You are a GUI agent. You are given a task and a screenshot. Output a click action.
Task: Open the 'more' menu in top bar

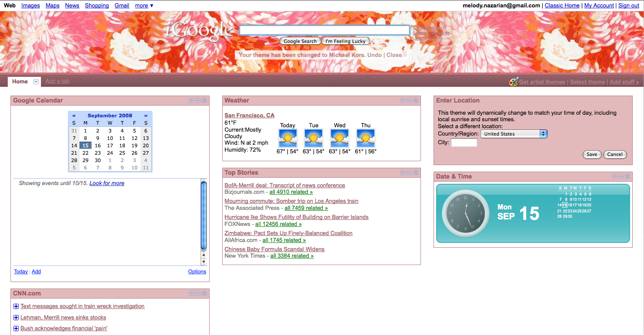144,5
